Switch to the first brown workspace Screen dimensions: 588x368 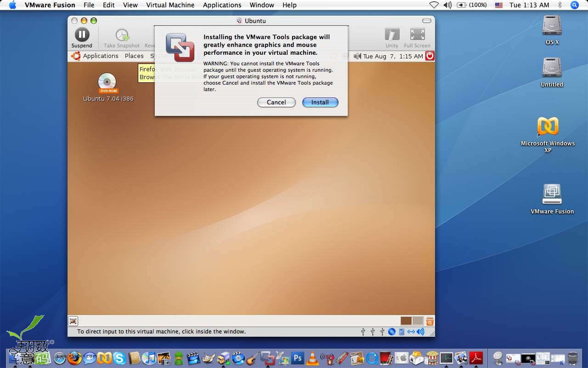[406, 321]
